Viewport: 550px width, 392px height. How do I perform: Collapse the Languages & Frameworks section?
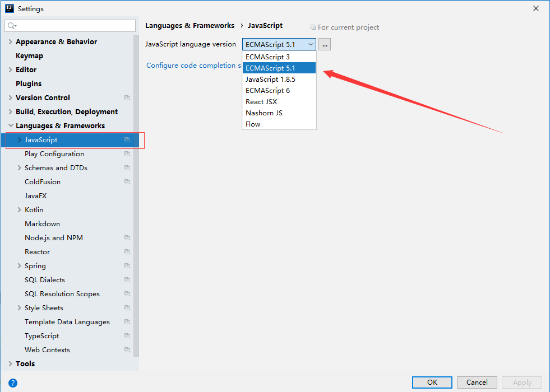(x=11, y=125)
